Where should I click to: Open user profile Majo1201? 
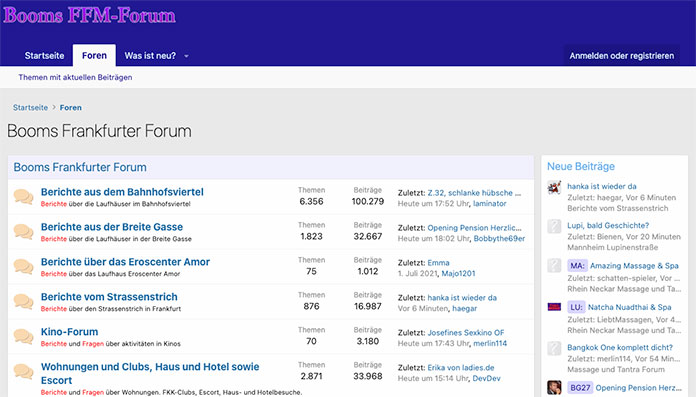click(458, 274)
